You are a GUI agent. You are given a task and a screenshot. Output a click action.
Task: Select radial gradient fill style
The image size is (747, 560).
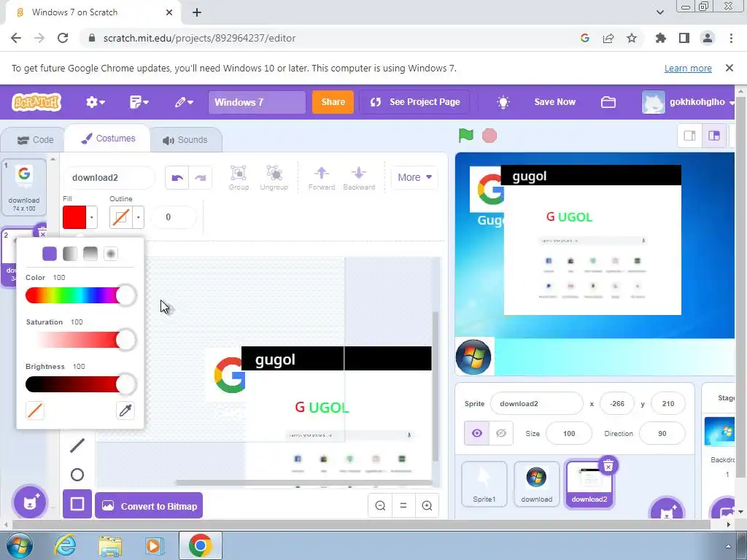point(111,253)
